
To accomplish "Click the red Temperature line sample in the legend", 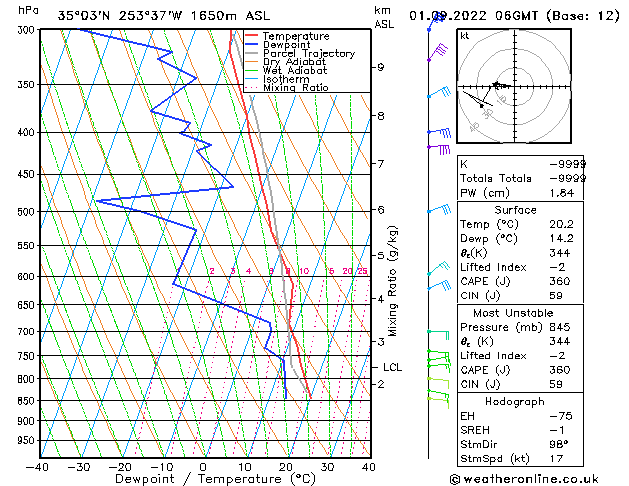I will (252, 36).
